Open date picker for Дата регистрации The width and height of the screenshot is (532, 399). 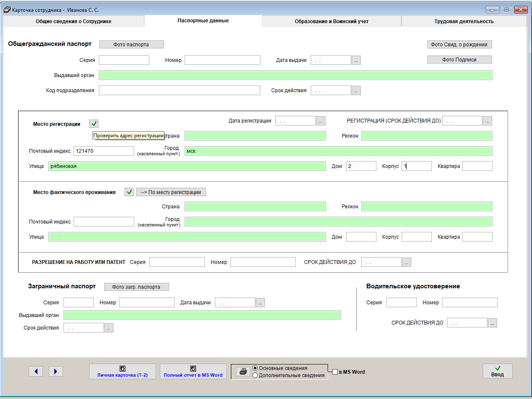[x=321, y=121]
